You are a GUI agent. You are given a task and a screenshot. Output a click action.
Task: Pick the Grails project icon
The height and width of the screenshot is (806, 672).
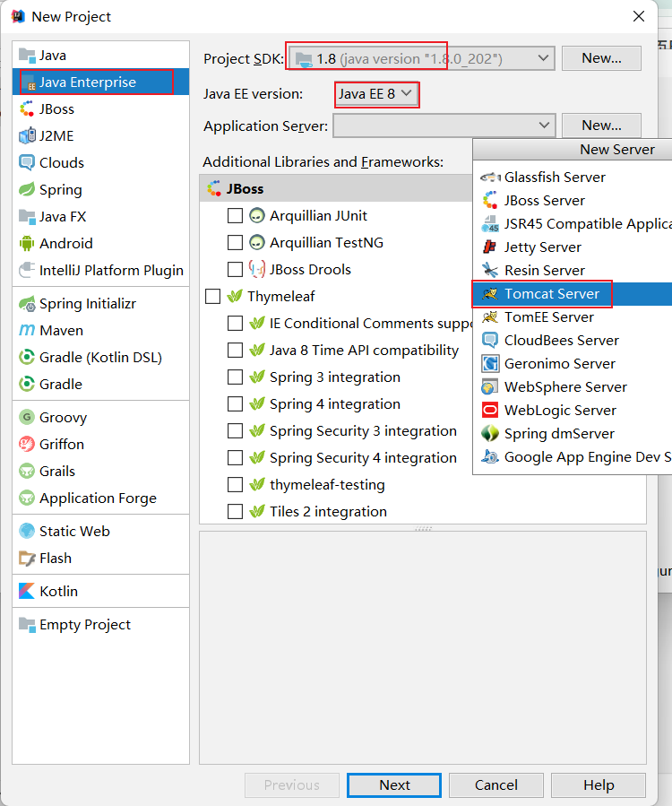27,471
